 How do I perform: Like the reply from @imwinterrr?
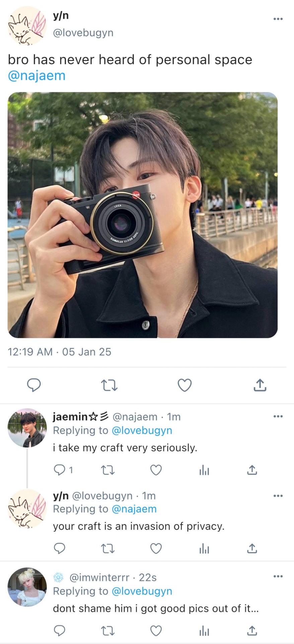coord(156,631)
